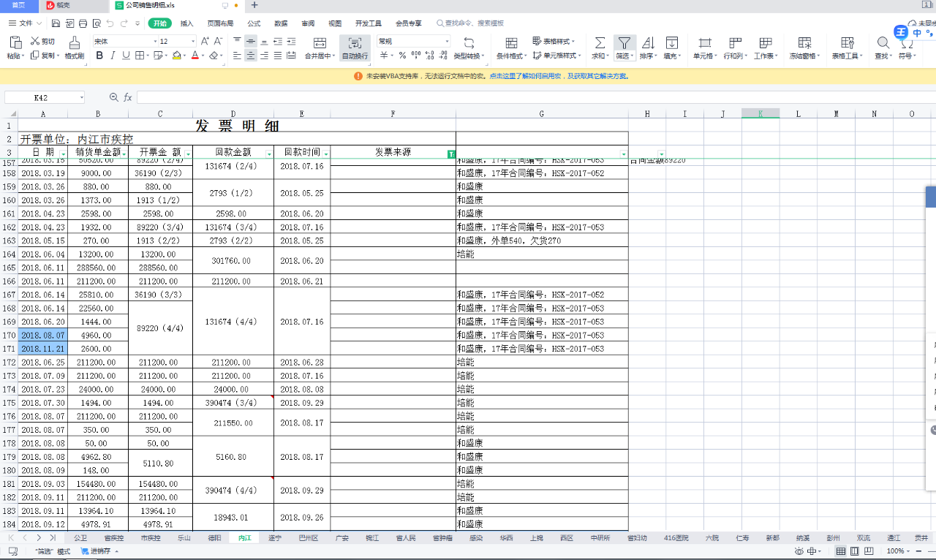Toggle vertical middle alignment

tap(251, 42)
